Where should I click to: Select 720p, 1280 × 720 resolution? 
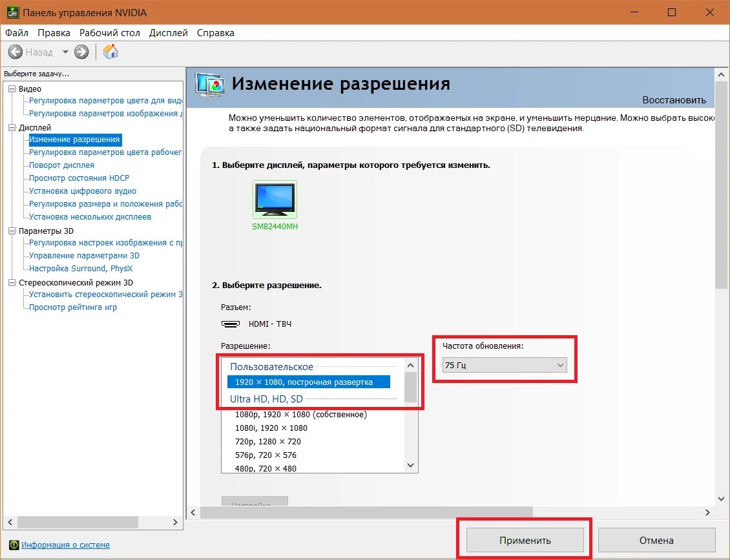click(x=267, y=441)
